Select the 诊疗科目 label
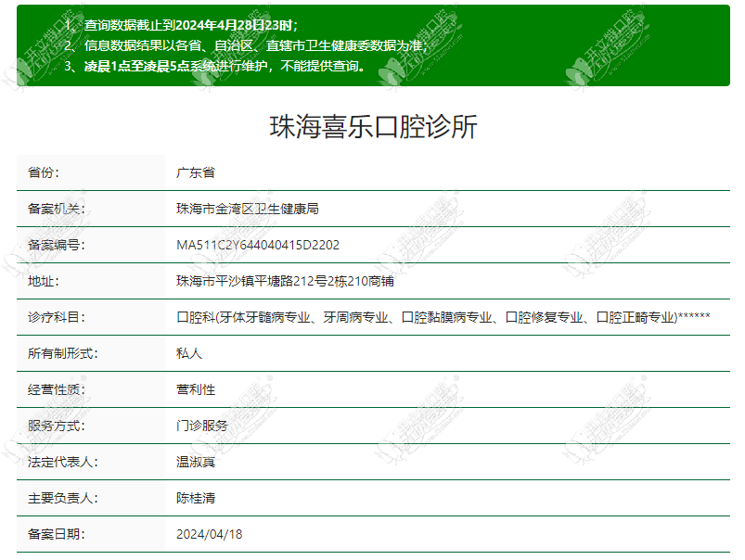Image resolution: width=745 pixels, height=560 pixels. point(56,317)
